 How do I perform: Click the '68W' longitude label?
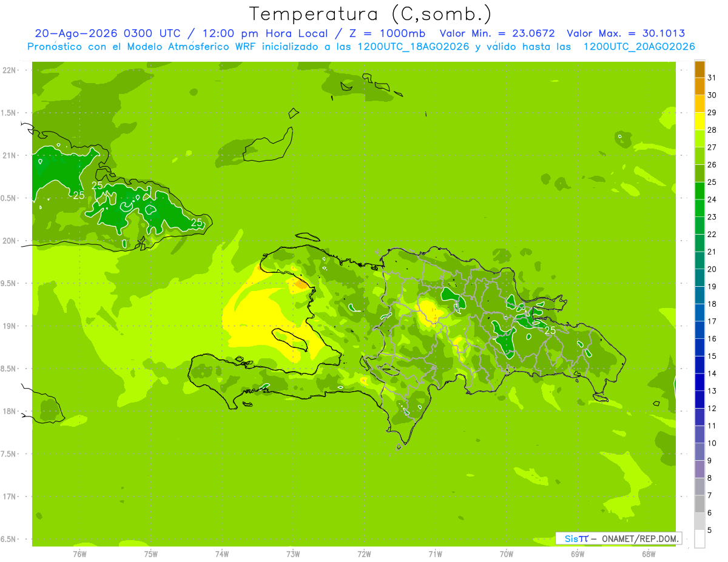[x=649, y=554]
